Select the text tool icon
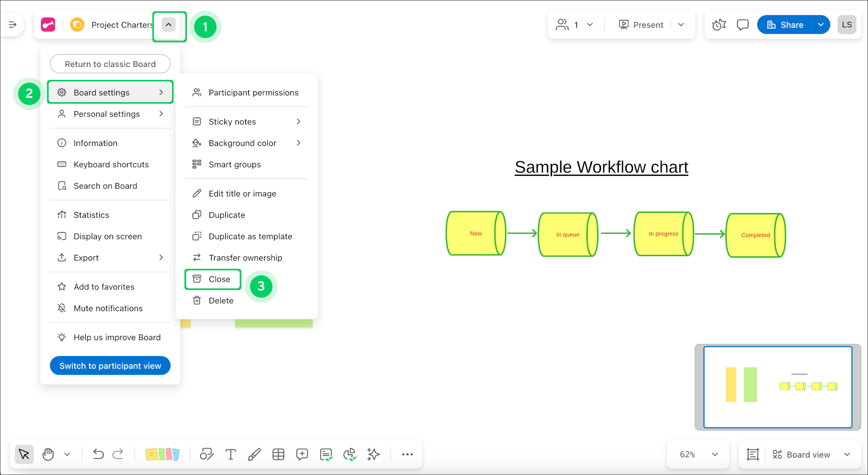Viewport: 868px width, 475px height. pos(231,454)
